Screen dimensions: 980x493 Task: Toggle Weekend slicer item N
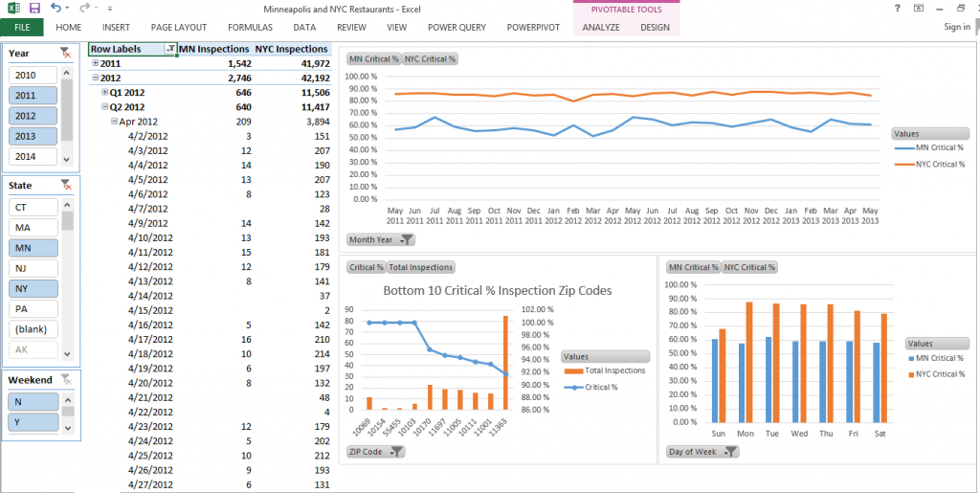33,402
